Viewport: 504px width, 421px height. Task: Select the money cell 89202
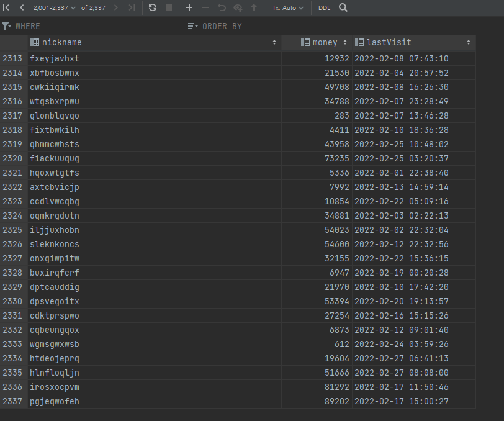[x=317, y=401]
